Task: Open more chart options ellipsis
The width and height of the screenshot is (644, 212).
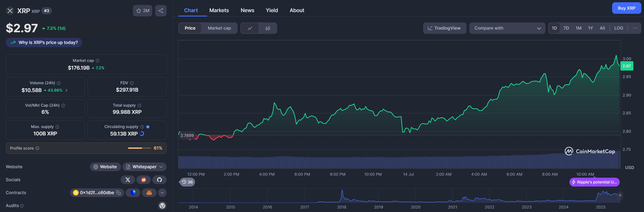Action: point(635,28)
